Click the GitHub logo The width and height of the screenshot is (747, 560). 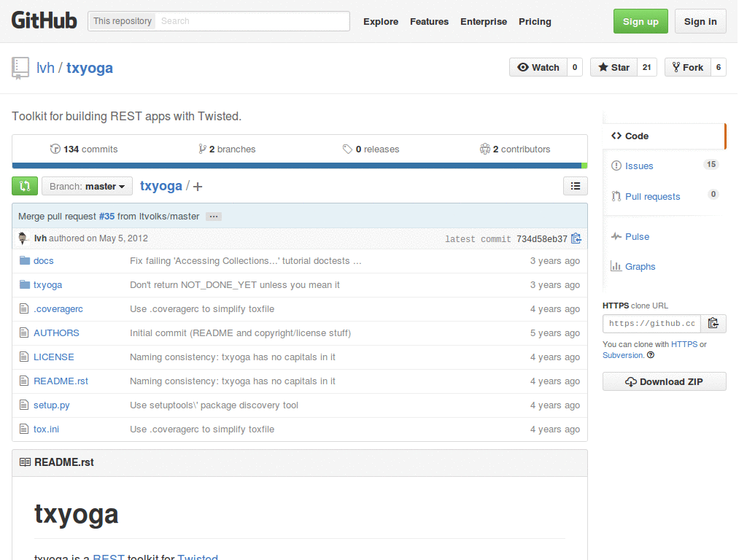pyautogui.click(x=44, y=21)
